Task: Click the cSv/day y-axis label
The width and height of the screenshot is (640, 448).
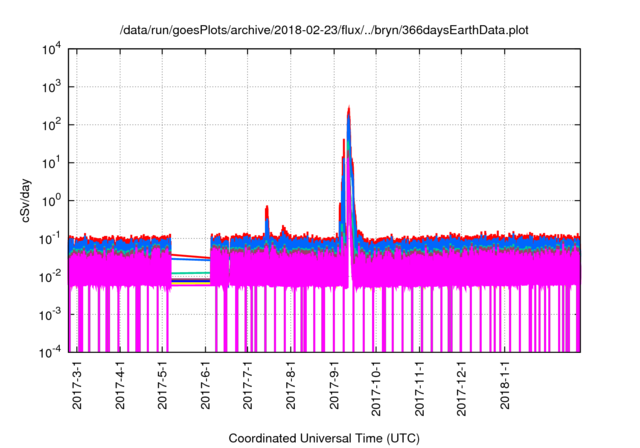Action: [26, 200]
